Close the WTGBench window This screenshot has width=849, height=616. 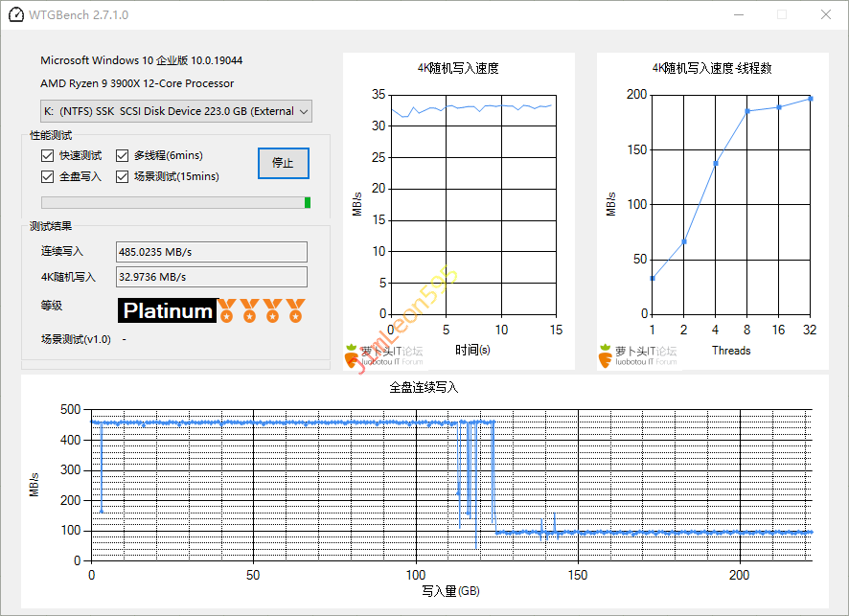826,15
